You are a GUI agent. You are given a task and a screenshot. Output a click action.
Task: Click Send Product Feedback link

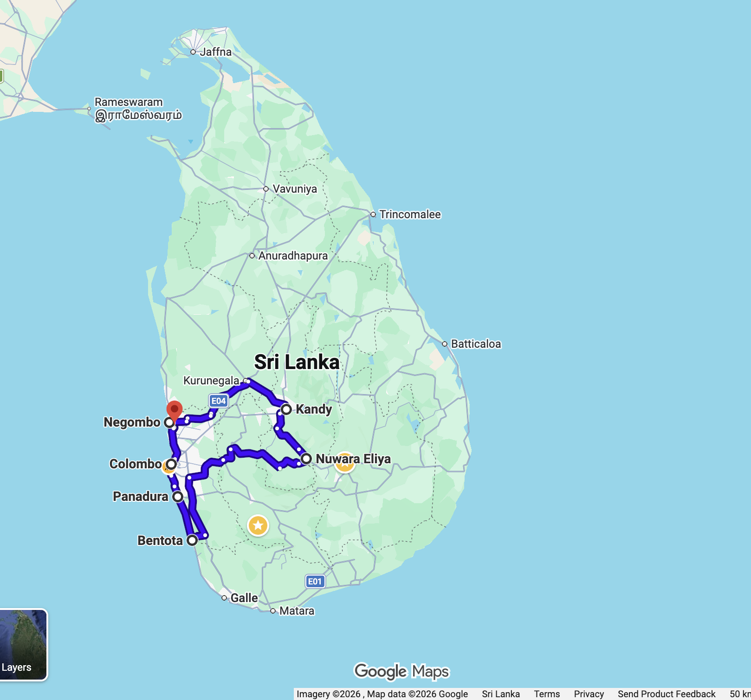coord(666,694)
